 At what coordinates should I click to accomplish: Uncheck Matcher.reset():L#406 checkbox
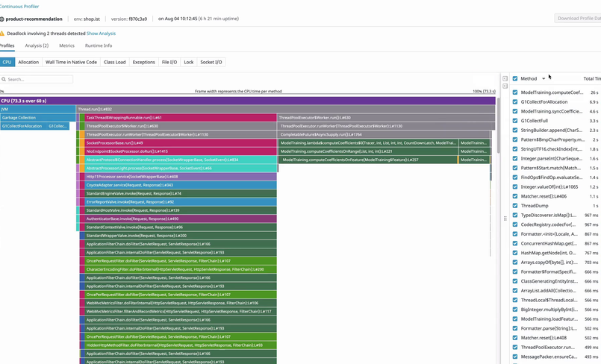tap(514, 196)
